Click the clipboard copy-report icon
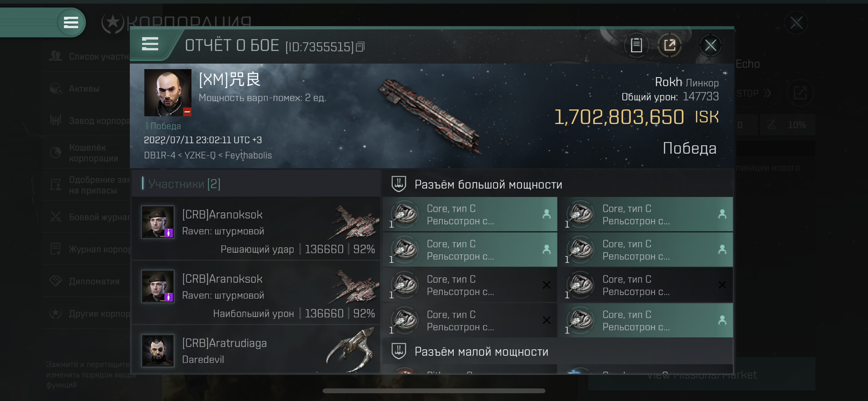 pos(636,45)
